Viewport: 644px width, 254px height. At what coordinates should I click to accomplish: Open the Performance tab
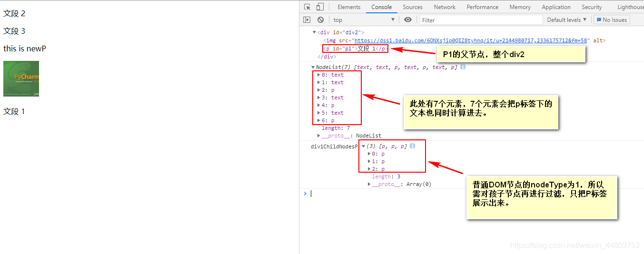click(x=483, y=7)
